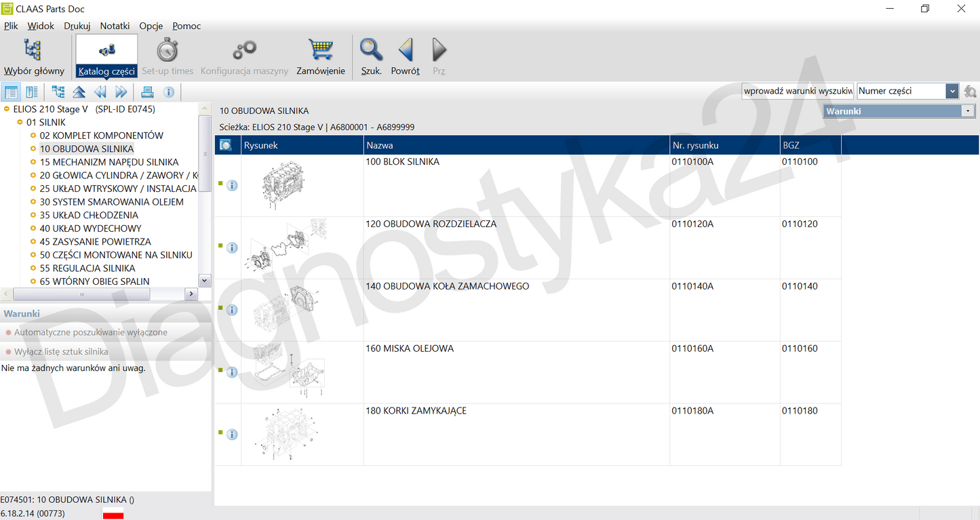This screenshot has width=980, height=520.
Task: Click the Nazwa column header
Action: 516,145
